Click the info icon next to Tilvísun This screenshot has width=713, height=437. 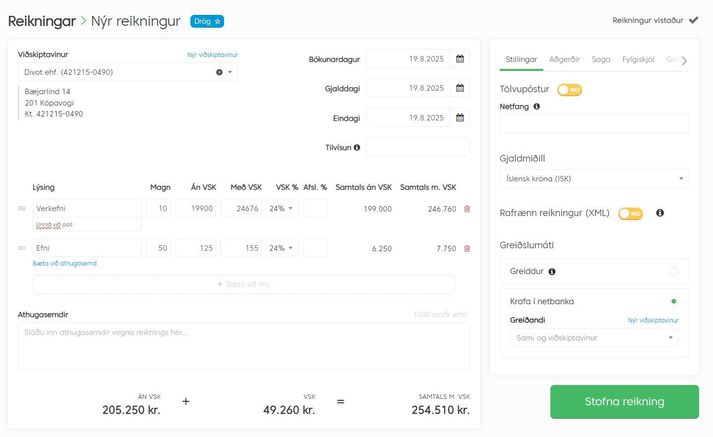pos(357,148)
